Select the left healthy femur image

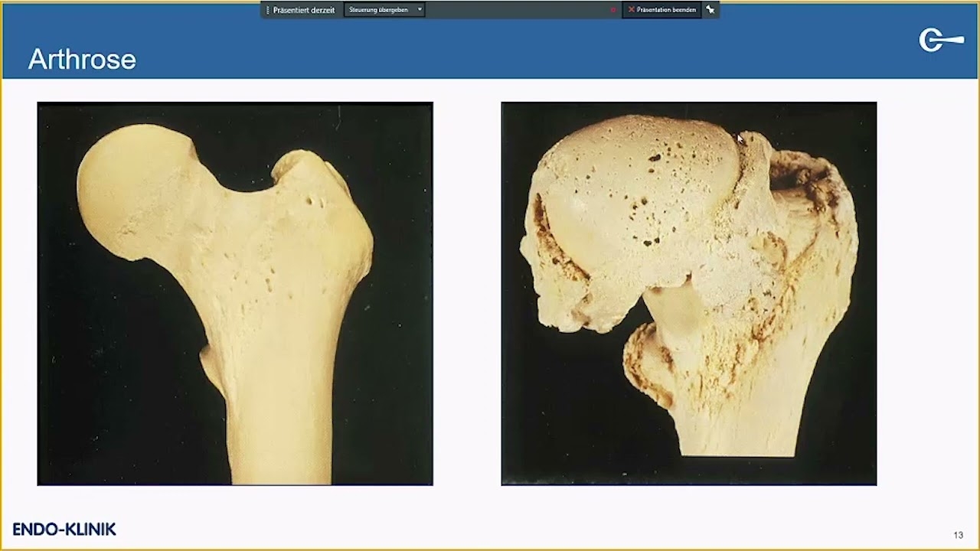pos(234,292)
